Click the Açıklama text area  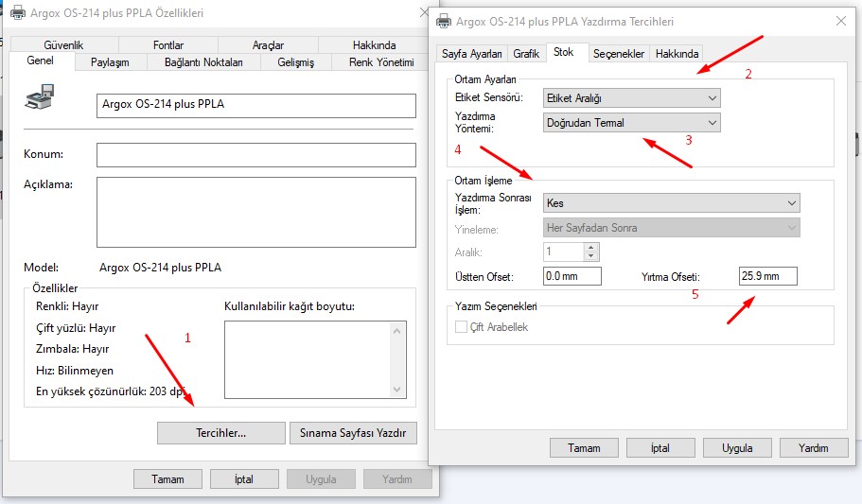pos(256,212)
